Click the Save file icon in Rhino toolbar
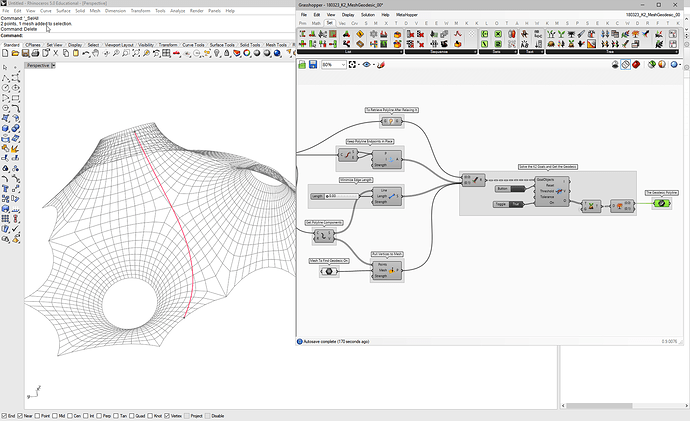This screenshot has width=690, height=421. coord(24,54)
